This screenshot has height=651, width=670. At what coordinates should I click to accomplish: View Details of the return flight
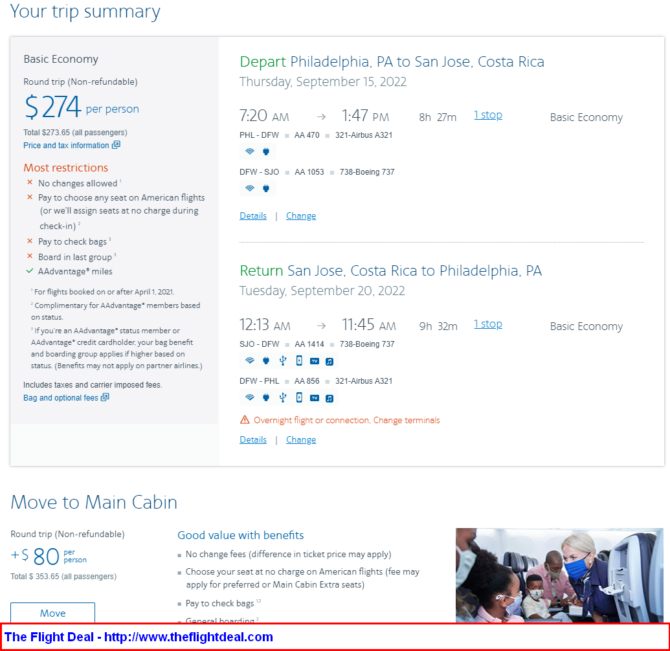253,440
